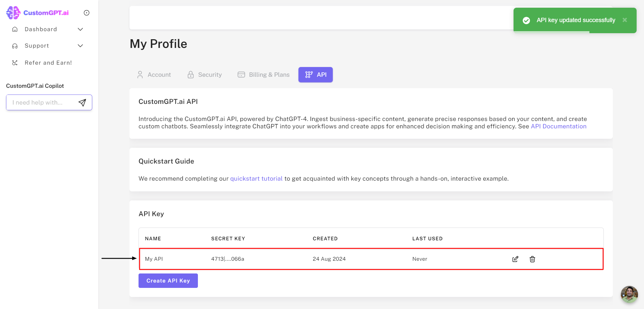Open the API Documentation link

coord(558,126)
